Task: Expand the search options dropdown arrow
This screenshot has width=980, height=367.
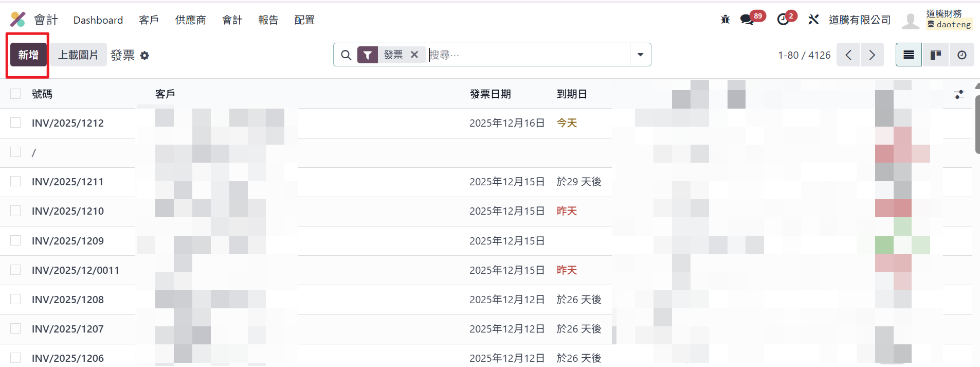Action: (640, 55)
